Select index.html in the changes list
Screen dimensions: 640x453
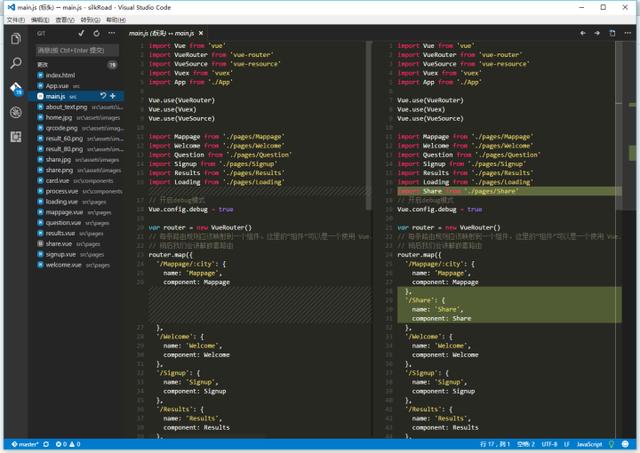60,75
